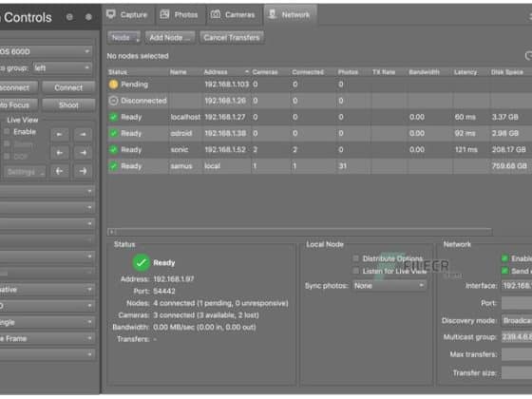Click the Shoot button
Viewport: 532px width, 399px height.
point(68,105)
